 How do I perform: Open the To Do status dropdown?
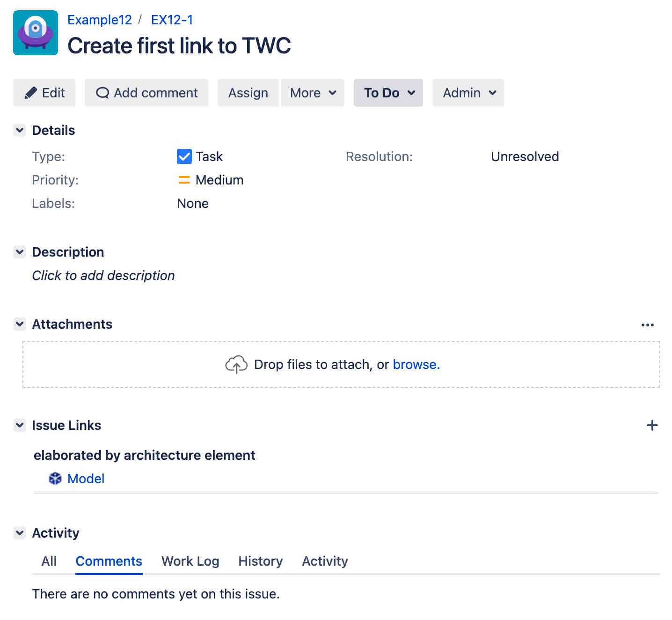coord(388,93)
